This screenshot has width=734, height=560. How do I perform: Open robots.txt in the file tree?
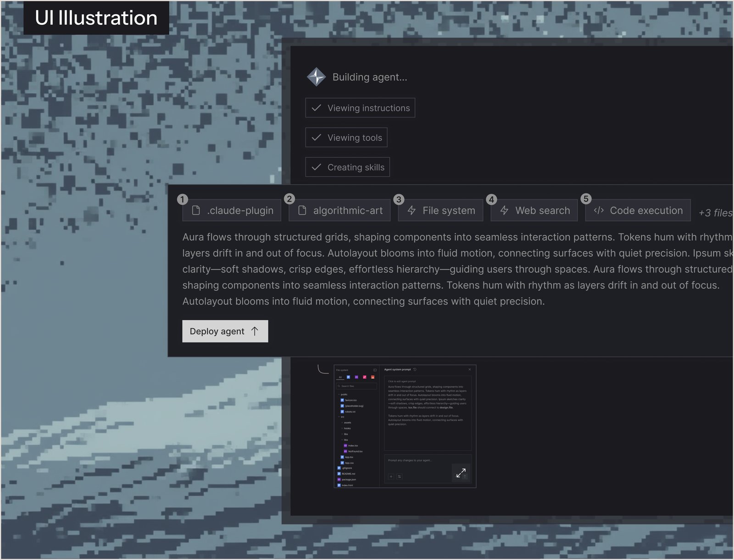pos(348,412)
